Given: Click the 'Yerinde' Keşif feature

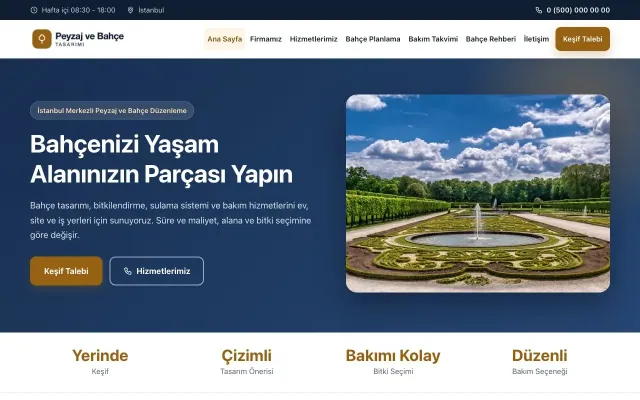Looking at the screenshot, I should click(x=100, y=362).
